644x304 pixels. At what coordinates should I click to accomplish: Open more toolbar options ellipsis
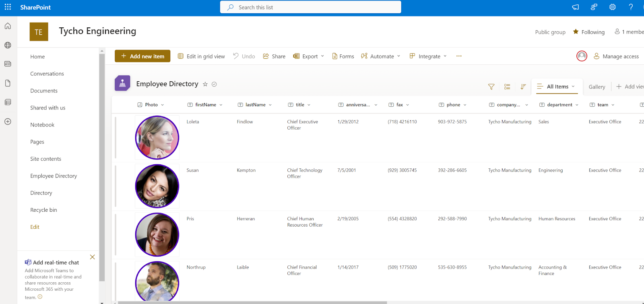click(x=459, y=56)
